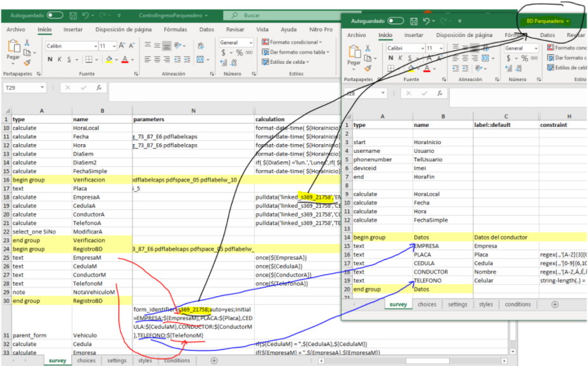Click Copy icon in left window ribbon
Viewport: 588px width, 366px height.
(27, 52)
